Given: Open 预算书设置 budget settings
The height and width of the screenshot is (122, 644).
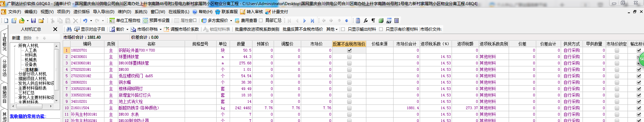Looking at the screenshot, I should click(x=156, y=21).
